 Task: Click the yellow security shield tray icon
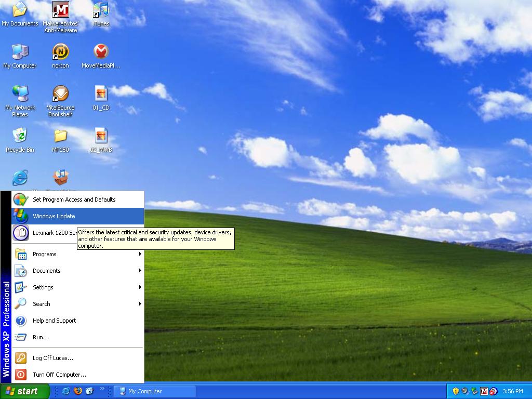pyautogui.click(x=456, y=391)
